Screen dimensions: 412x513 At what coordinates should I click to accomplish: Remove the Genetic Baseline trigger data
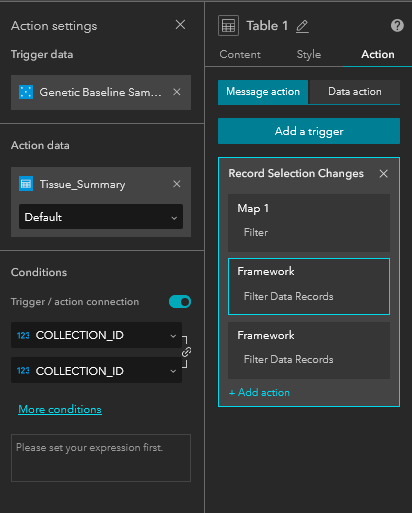point(177,92)
